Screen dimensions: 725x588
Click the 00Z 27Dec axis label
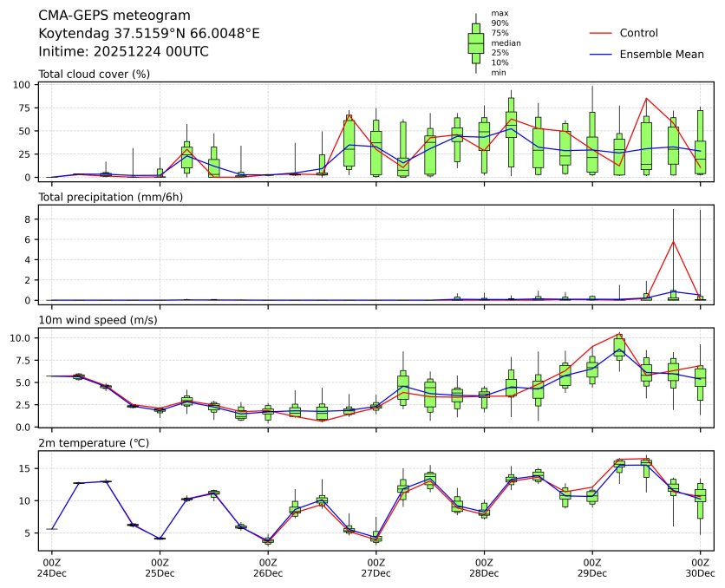pyautogui.click(x=376, y=568)
